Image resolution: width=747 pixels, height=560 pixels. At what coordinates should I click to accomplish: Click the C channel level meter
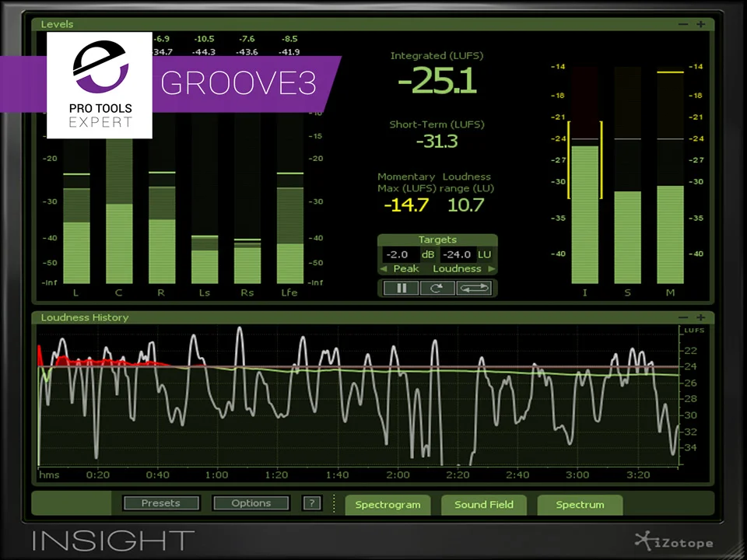pyautogui.click(x=119, y=209)
